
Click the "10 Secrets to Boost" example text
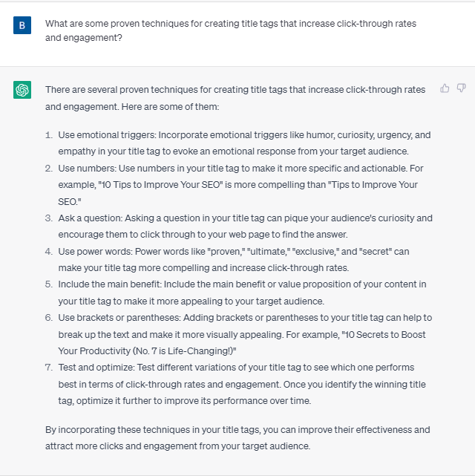click(x=384, y=334)
